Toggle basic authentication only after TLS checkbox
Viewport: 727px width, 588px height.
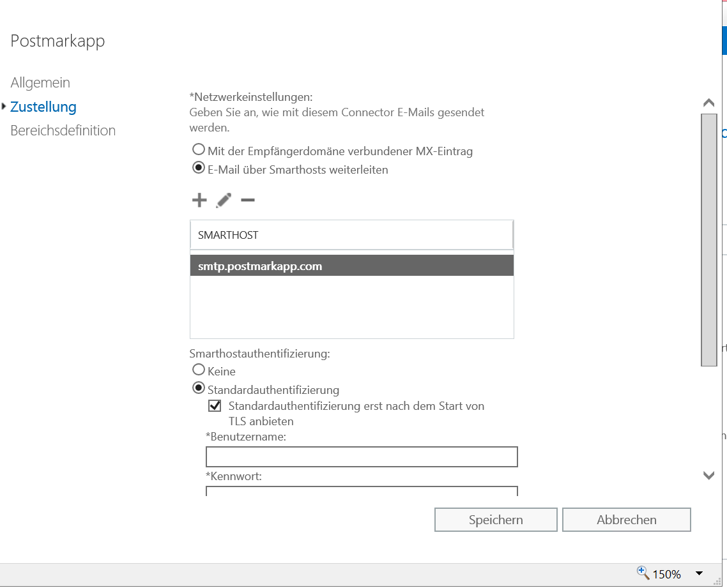click(215, 406)
